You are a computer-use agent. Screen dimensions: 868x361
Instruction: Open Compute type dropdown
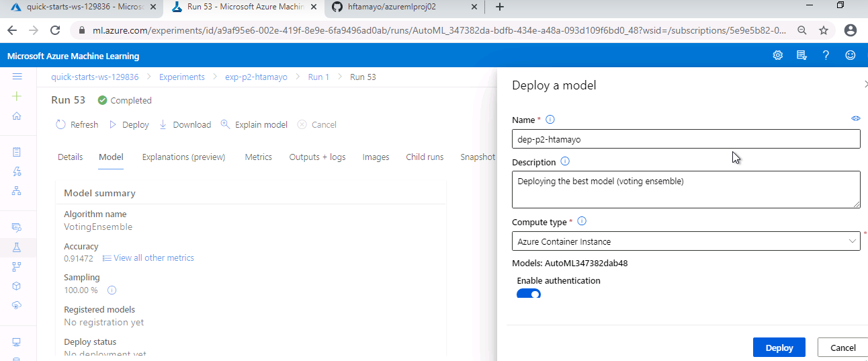[x=686, y=241]
